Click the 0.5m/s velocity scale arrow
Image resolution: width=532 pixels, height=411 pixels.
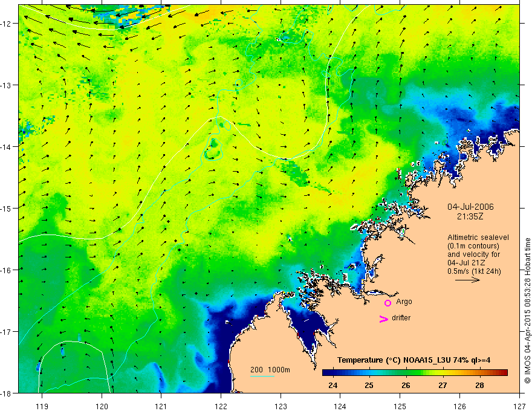click(x=467, y=280)
